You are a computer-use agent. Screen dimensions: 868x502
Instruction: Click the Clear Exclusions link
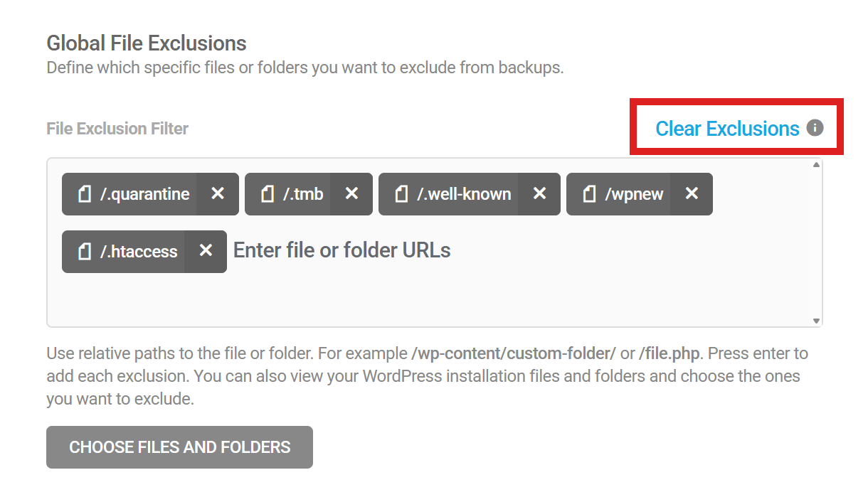click(x=727, y=129)
